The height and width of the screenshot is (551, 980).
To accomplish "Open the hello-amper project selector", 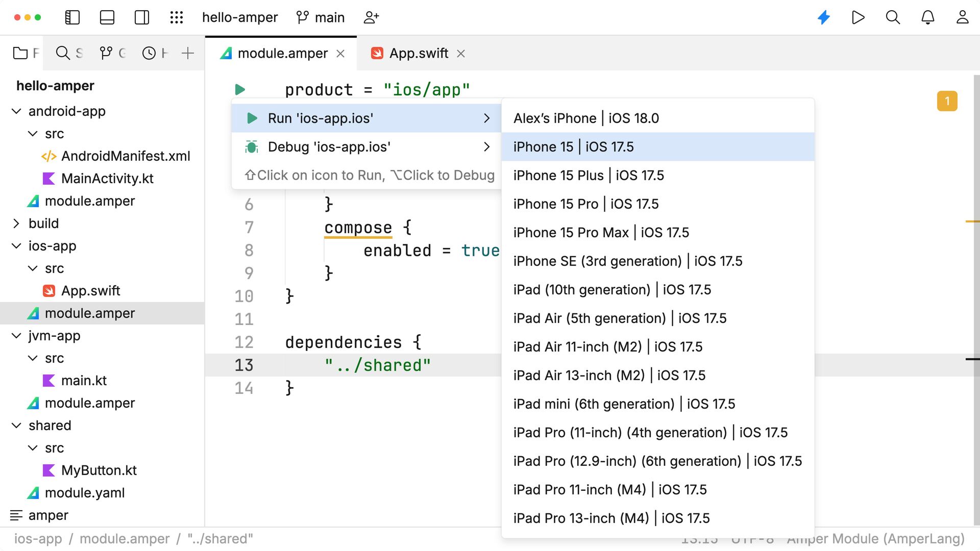I will (x=240, y=17).
